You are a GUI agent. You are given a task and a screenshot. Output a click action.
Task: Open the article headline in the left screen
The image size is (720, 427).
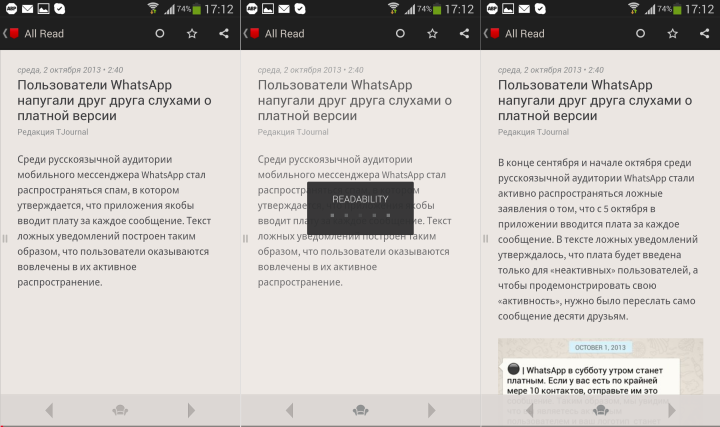114,100
